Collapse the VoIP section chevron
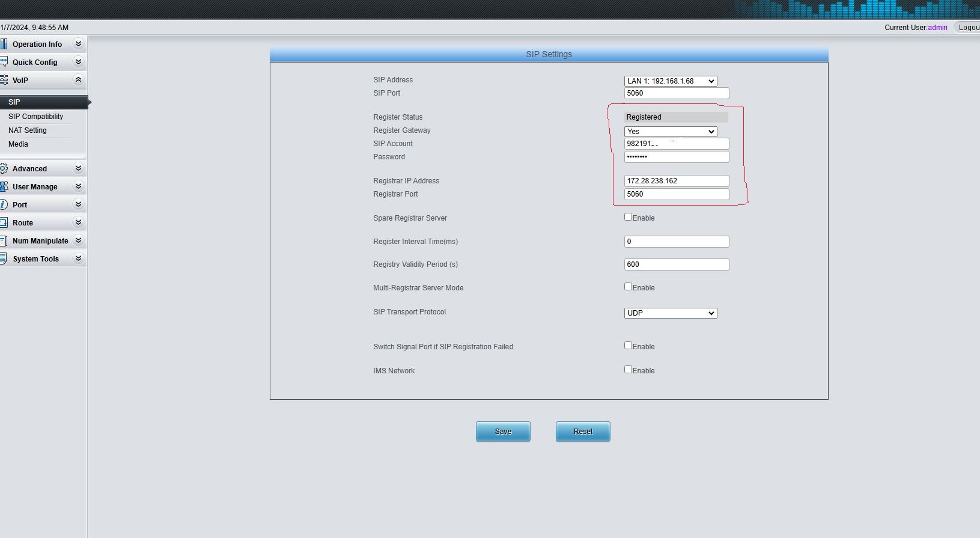The image size is (980, 538). [x=78, y=80]
